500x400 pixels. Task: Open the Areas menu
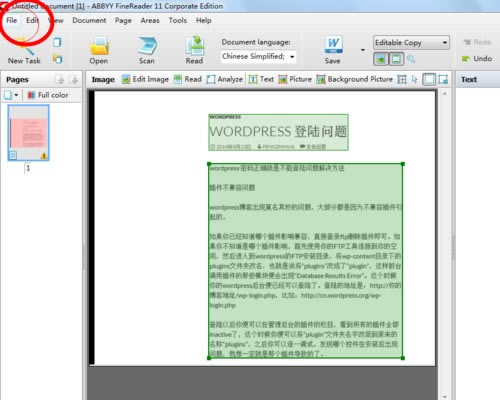150,20
